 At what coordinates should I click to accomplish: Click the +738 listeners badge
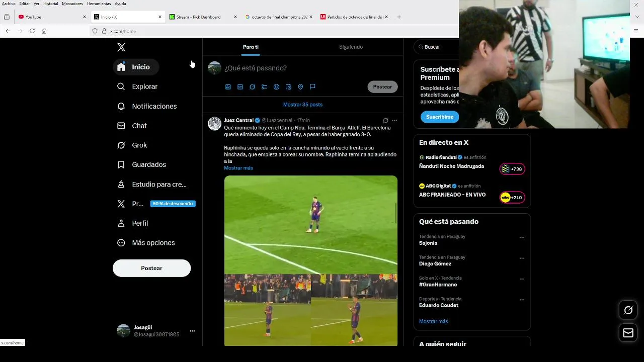512,169
